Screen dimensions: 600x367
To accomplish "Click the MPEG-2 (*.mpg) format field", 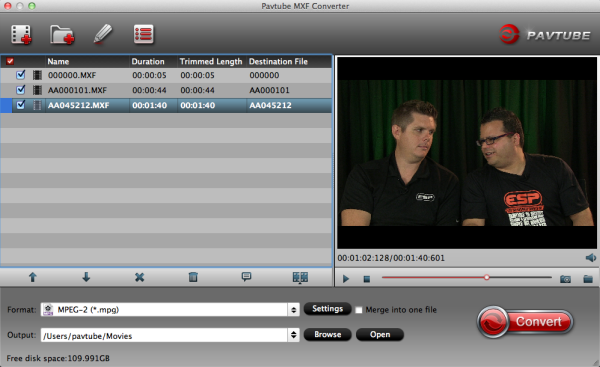I will [x=165, y=310].
